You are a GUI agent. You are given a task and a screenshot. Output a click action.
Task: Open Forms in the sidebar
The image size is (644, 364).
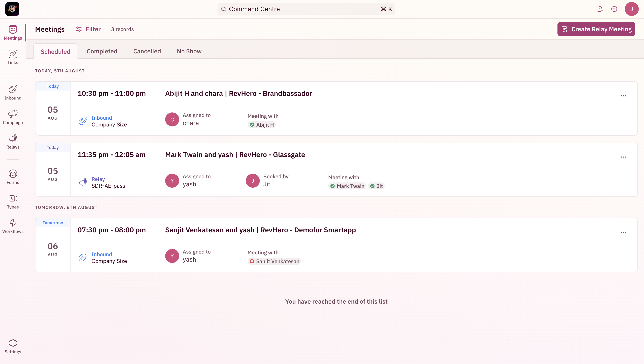pos(13,177)
